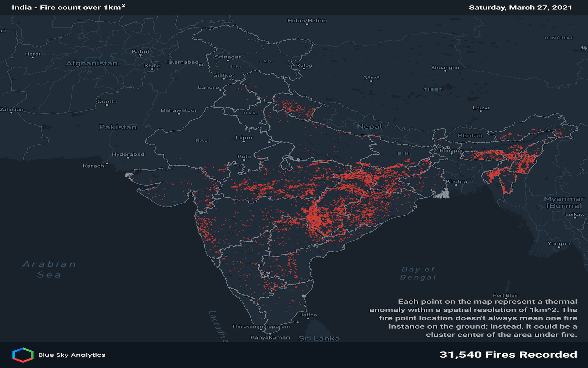Click the Afghanistan country label

[x=92, y=63]
